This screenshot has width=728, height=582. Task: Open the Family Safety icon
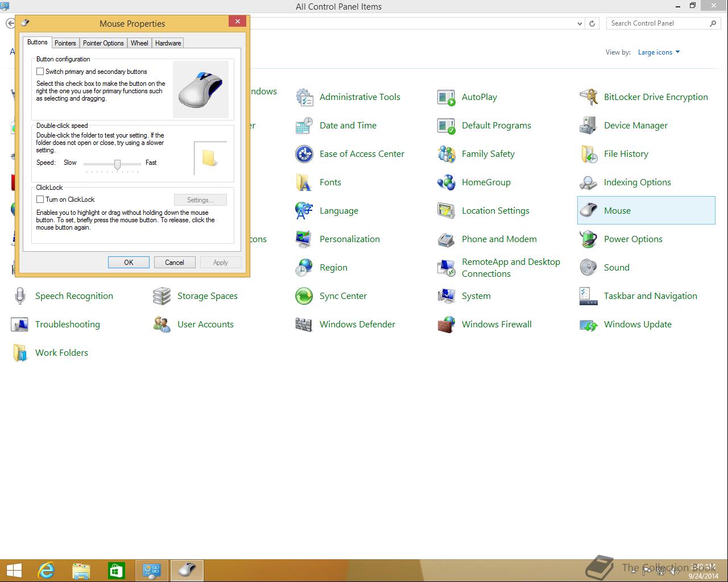click(446, 154)
